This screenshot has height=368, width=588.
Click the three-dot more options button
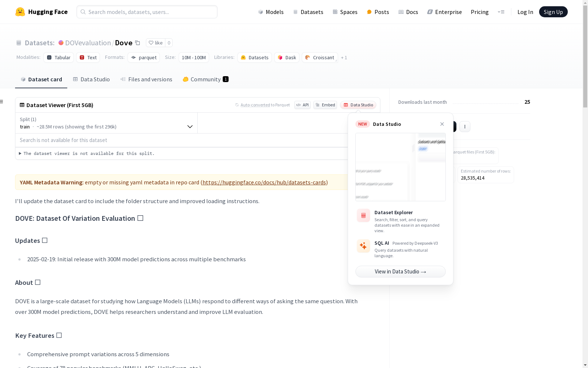465,127
